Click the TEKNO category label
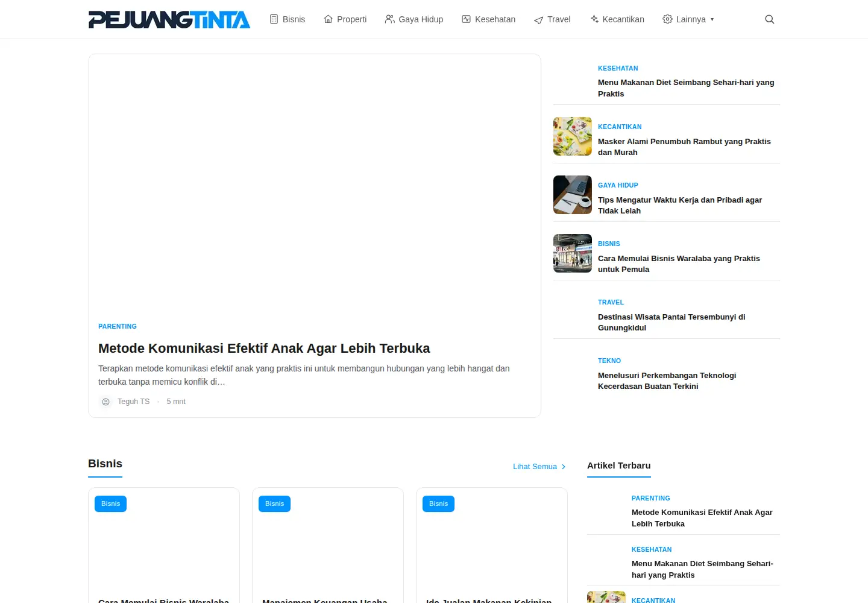Screen dimensions: 868x603 tap(609, 361)
